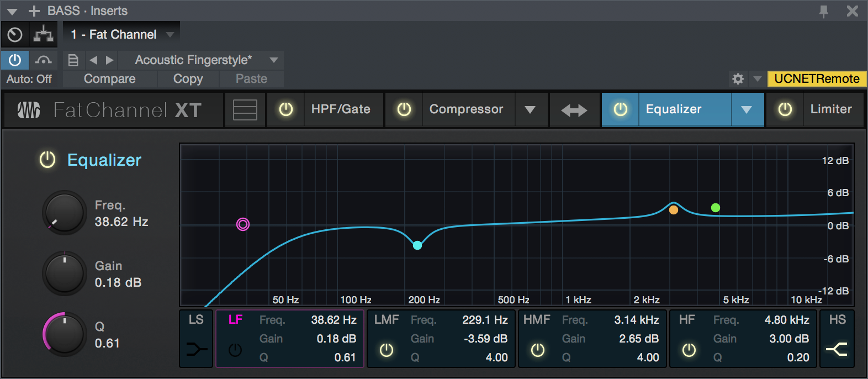Open the channel routing icon
868x379 pixels.
[44, 35]
